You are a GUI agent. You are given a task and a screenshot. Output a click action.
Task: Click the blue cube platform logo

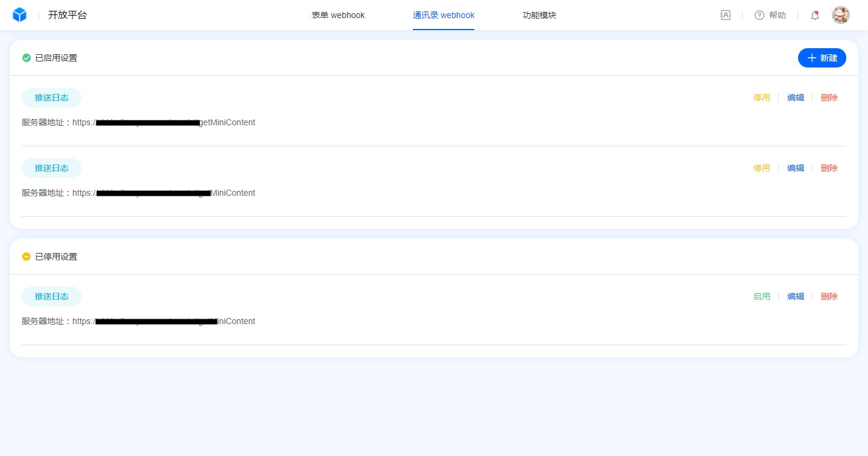coord(20,15)
